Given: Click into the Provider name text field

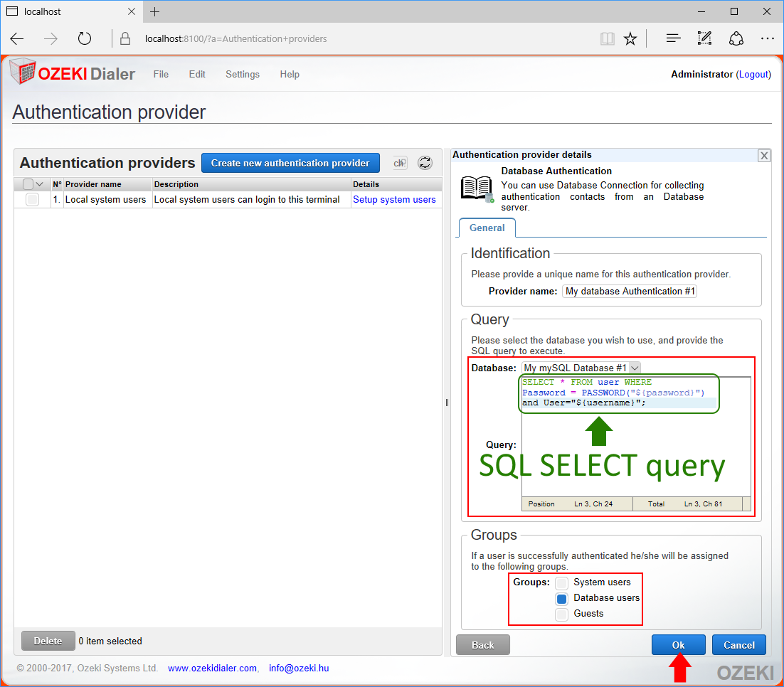Looking at the screenshot, I should click(630, 291).
